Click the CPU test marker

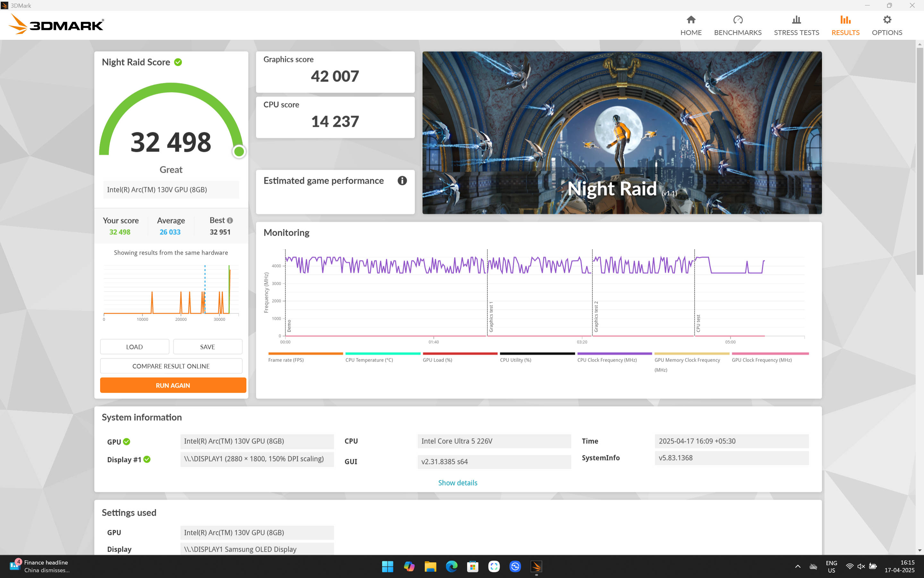698,323
